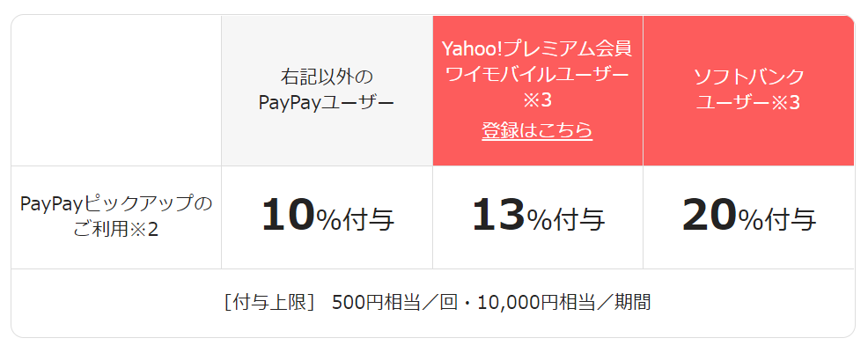Select the ソフトバンクユーザー※3 header cell
Viewport: 868px width, 353px height.
point(748,89)
